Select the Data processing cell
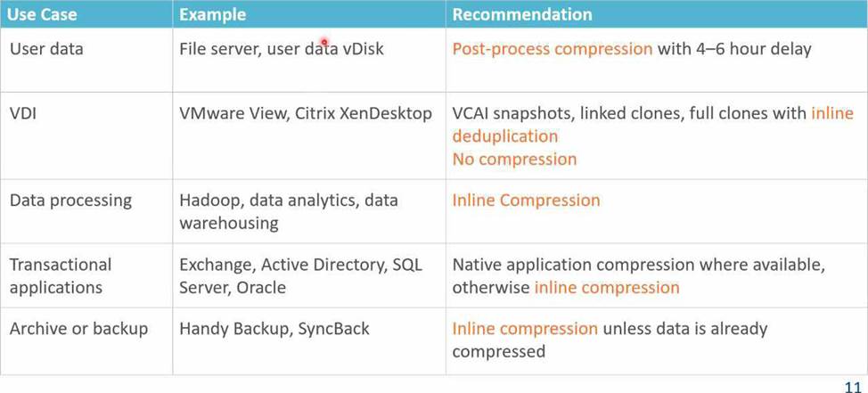868x393 pixels. (70, 201)
